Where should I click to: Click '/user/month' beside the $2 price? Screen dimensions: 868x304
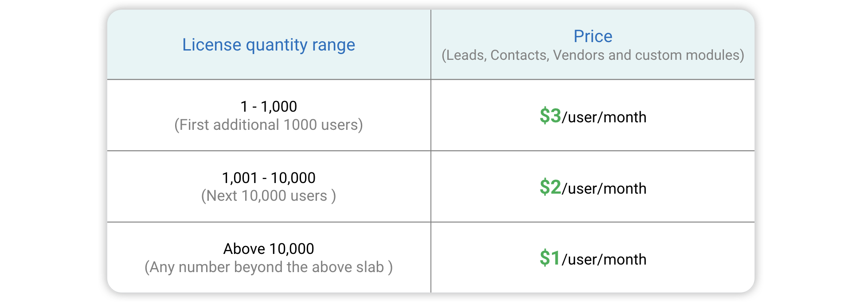pyautogui.click(x=604, y=189)
